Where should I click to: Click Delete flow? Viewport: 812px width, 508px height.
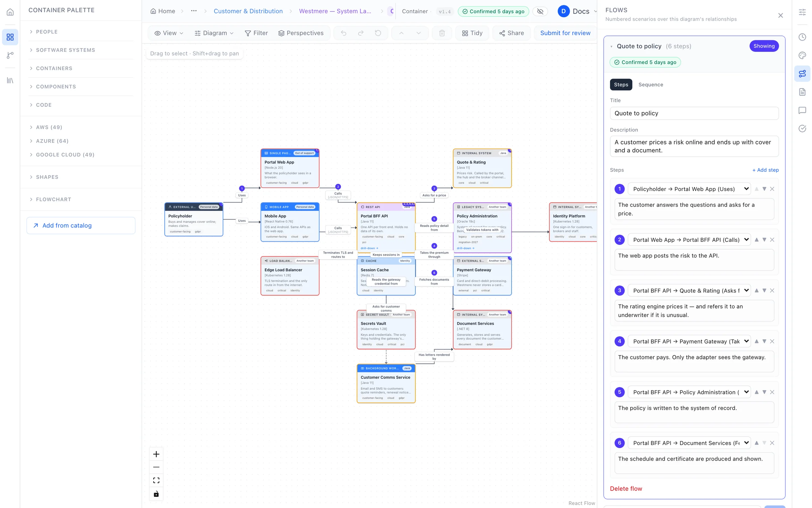point(626,489)
